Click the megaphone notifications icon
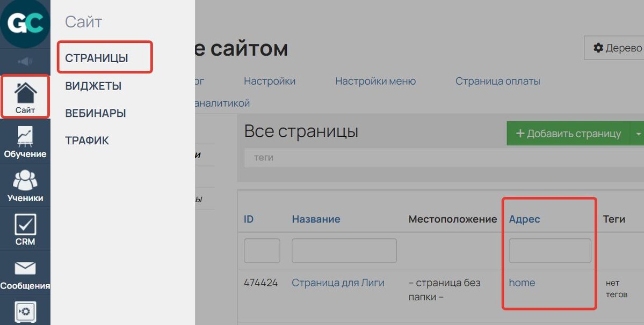This screenshot has width=644, height=325. (25, 62)
